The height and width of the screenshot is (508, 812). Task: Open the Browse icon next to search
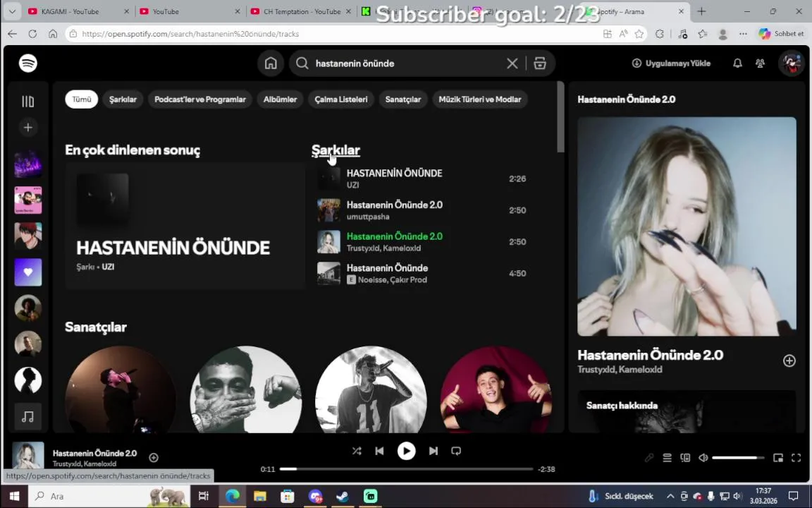click(x=540, y=64)
